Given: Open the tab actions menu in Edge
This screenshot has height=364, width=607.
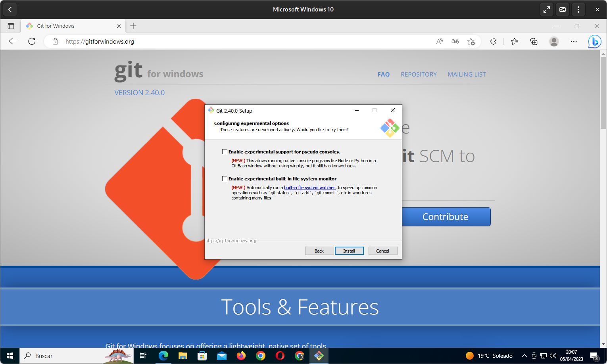Looking at the screenshot, I should pos(11,26).
